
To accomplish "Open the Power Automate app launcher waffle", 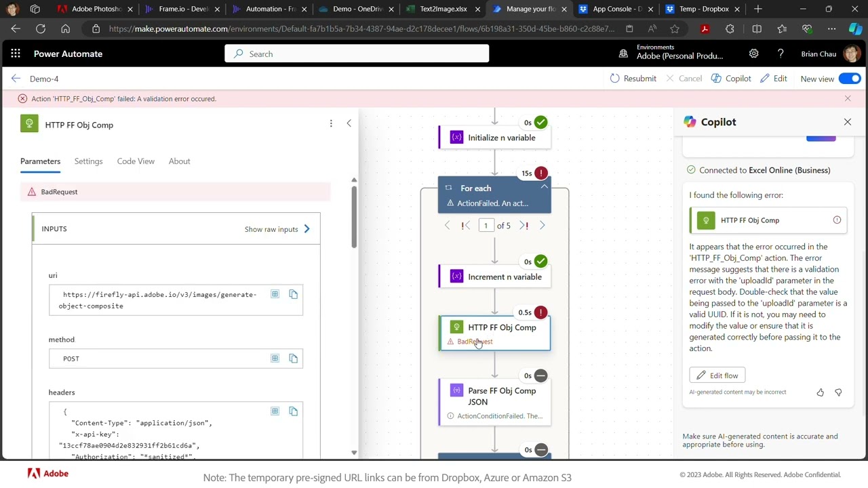I will pyautogui.click(x=16, y=54).
